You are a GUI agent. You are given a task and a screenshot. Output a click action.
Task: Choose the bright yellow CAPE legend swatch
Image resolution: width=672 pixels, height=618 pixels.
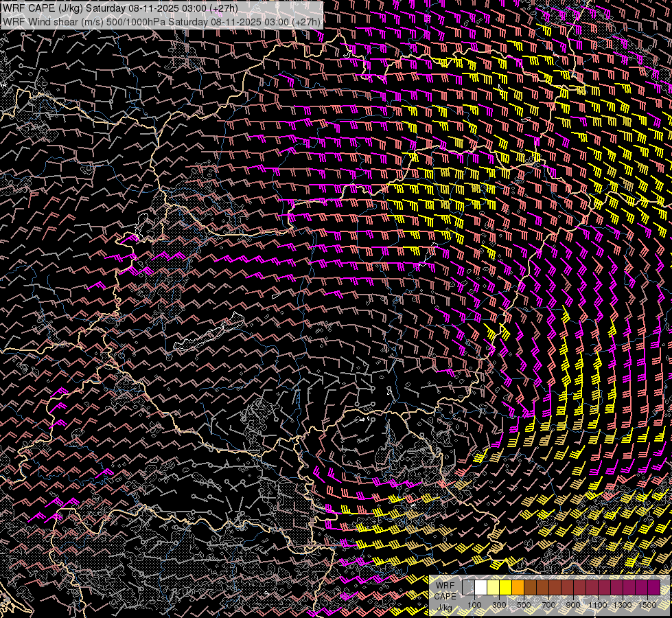click(505, 588)
